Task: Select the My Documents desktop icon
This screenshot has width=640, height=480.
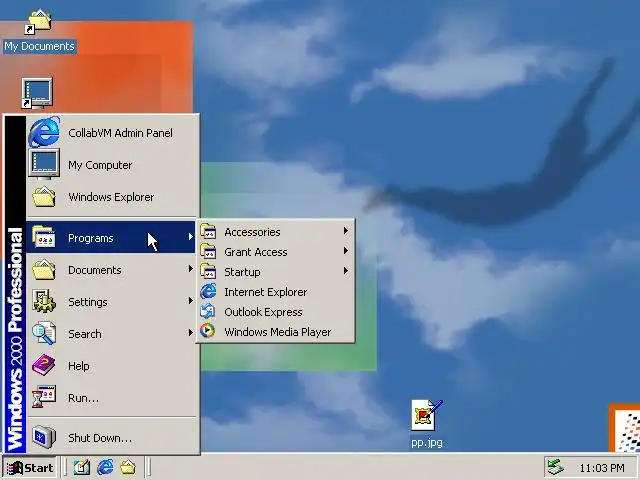Action: [39, 21]
